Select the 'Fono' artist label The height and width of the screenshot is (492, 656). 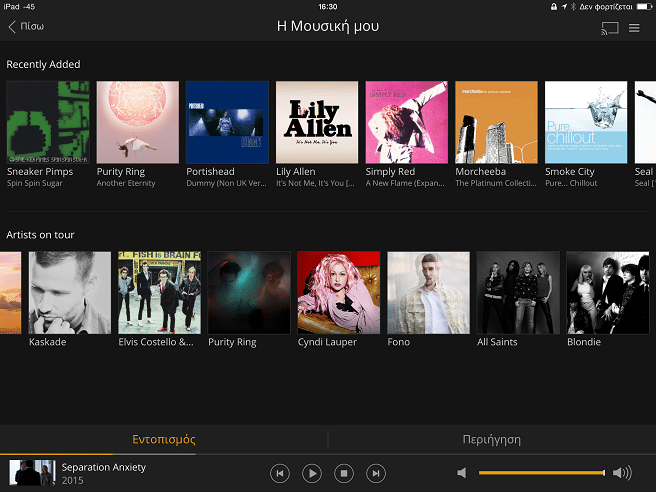(x=399, y=342)
